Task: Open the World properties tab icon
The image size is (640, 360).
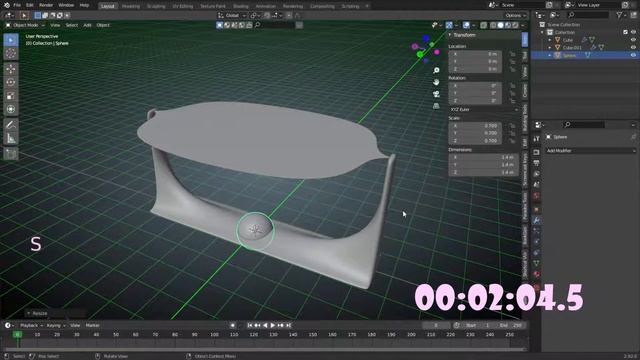Action: click(x=536, y=196)
